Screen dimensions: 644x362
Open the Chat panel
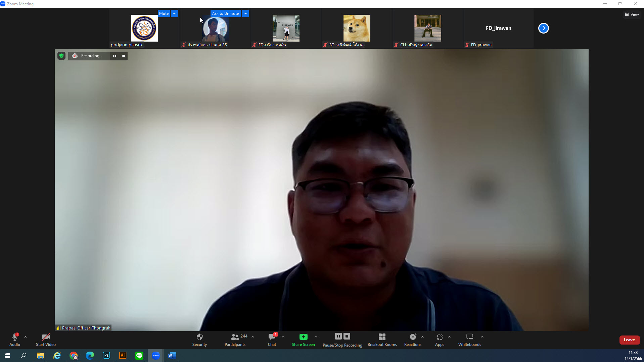tap(272, 340)
